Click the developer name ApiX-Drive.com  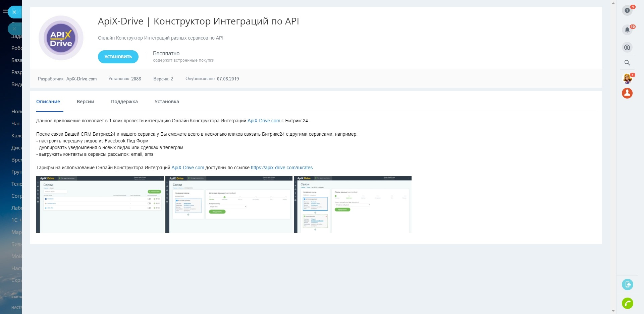82,79
